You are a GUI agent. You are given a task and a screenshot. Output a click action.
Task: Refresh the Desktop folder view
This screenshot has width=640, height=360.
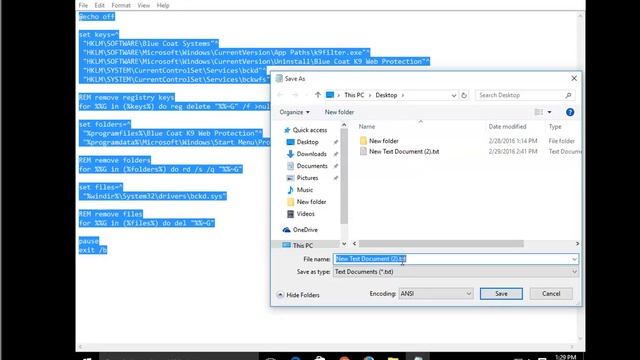[464, 95]
